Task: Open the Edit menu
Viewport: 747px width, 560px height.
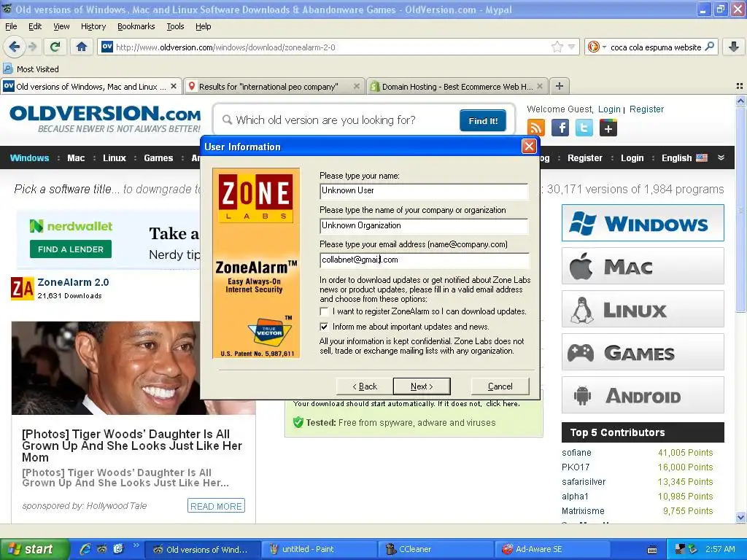Action: tap(35, 26)
